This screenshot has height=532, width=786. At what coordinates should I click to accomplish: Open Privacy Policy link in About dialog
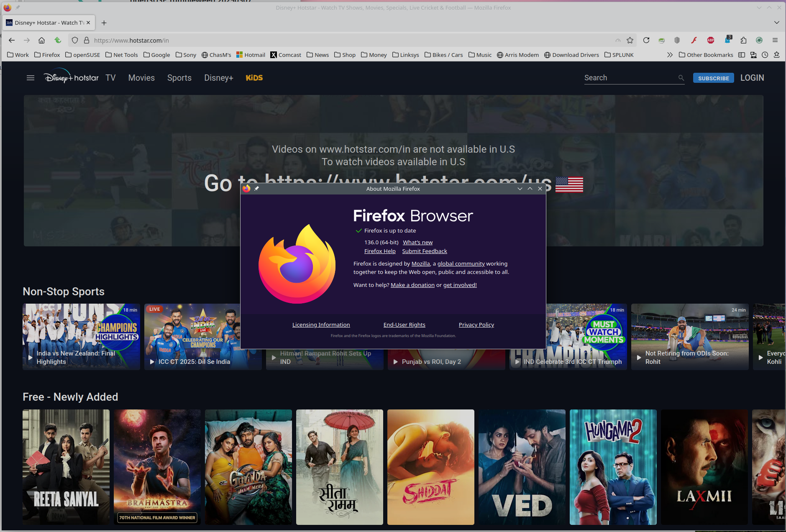(476, 325)
